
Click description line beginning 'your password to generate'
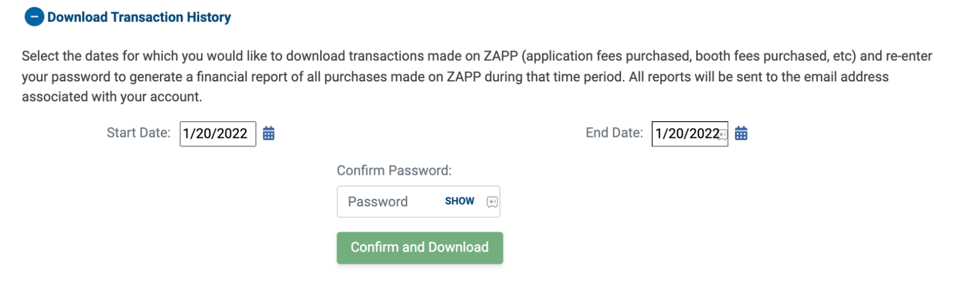[x=455, y=77]
